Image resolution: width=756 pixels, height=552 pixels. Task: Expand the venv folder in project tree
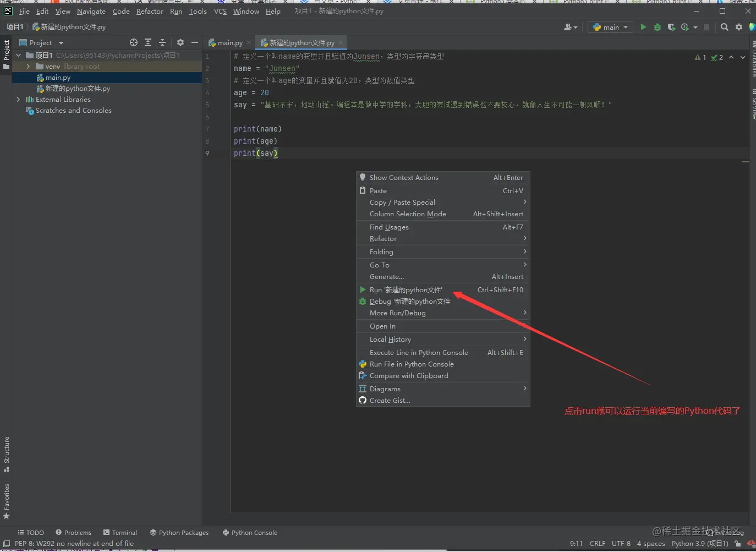pos(28,66)
